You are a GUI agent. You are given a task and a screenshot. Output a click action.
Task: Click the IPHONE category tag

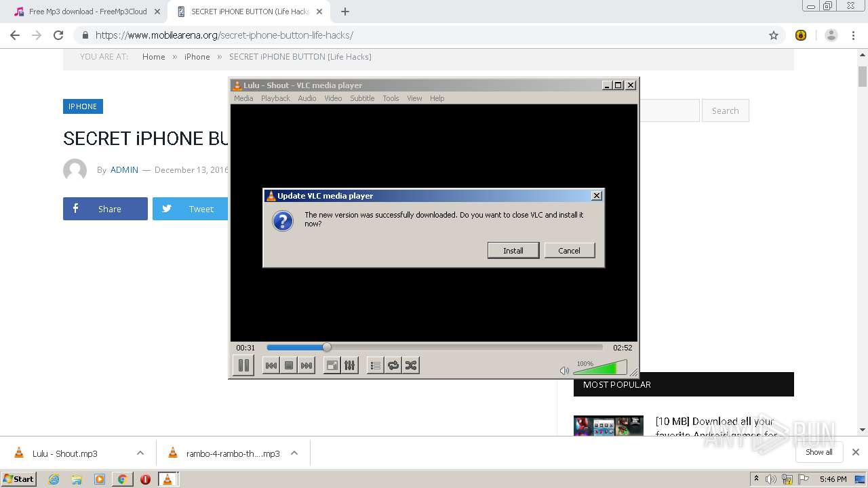(83, 106)
